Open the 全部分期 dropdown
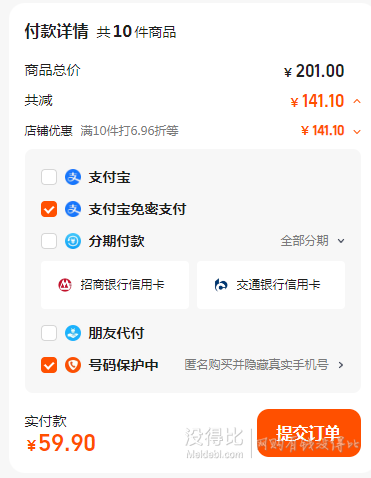Screen dimensions: 371x478 [312, 241]
